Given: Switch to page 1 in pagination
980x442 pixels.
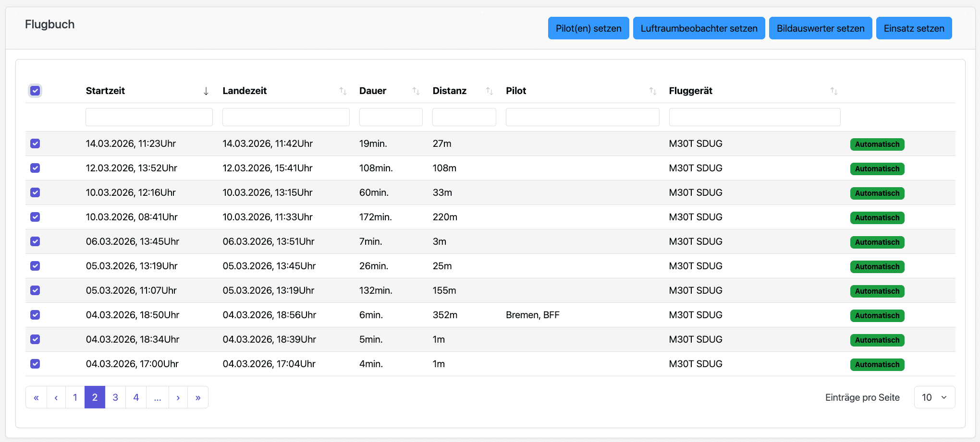Looking at the screenshot, I should click(x=75, y=397).
